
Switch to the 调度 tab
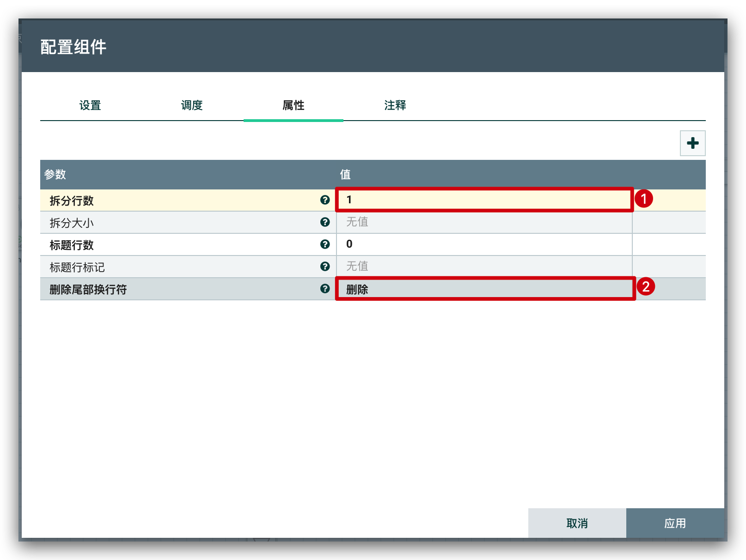(192, 105)
